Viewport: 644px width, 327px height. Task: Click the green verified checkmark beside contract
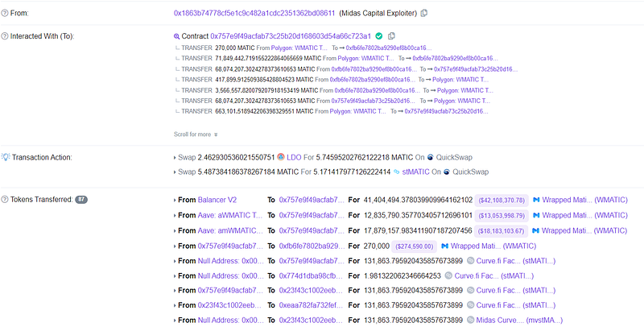[379, 36]
